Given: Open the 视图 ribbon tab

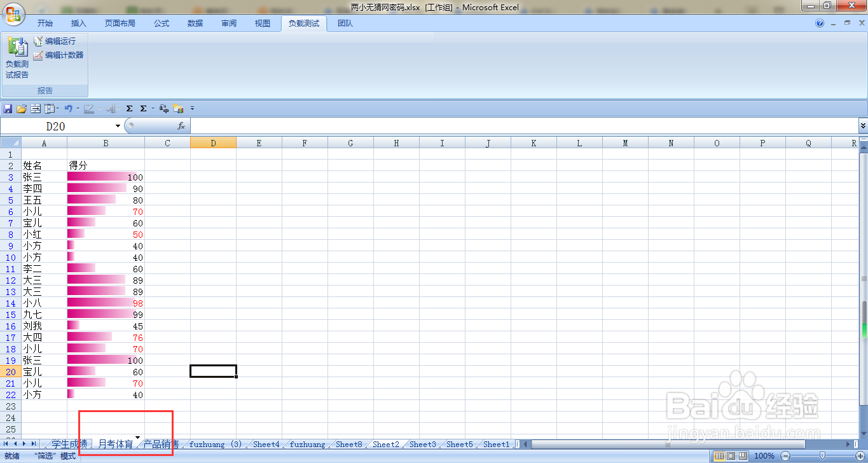Looking at the screenshot, I should pos(263,24).
